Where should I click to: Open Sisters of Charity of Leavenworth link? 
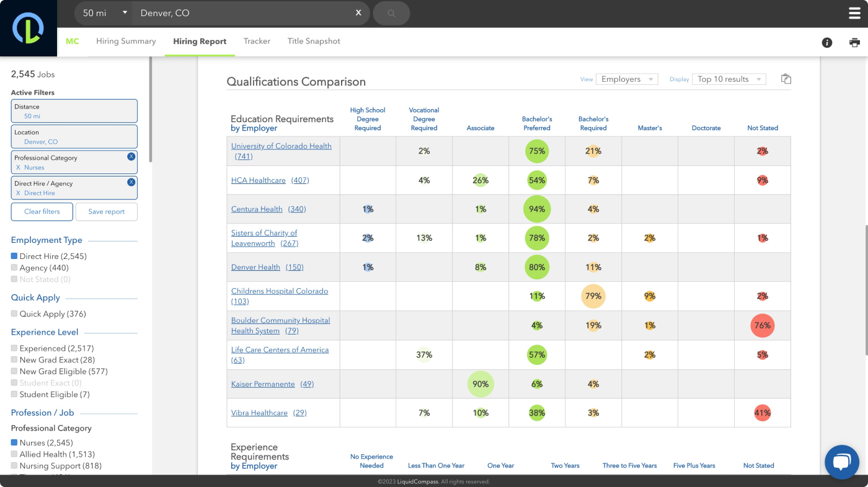[264, 238]
